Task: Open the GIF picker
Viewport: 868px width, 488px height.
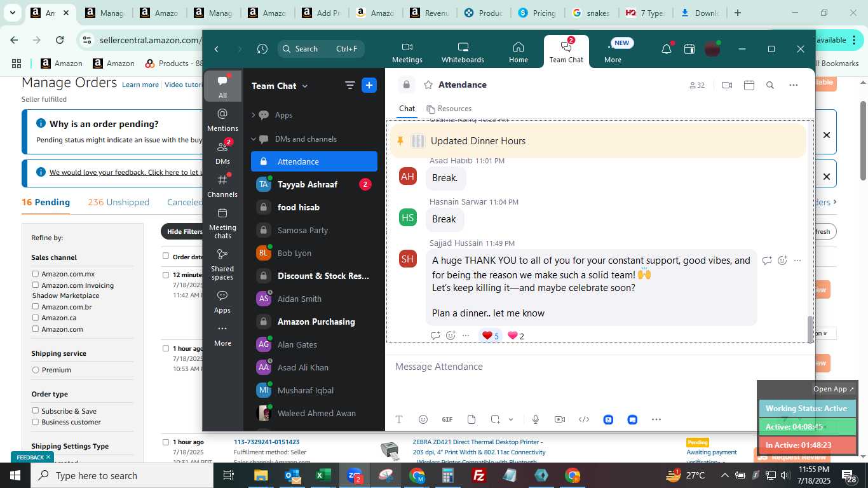Action: tap(447, 419)
